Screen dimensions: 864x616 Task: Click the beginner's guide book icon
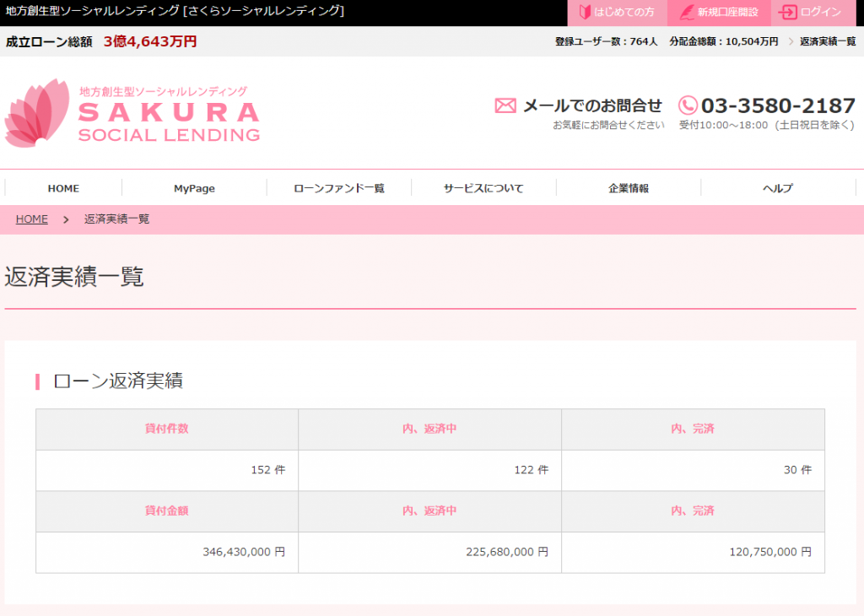585,13
